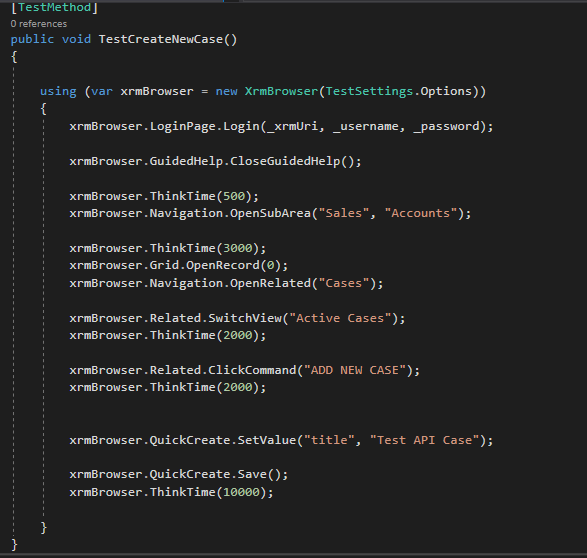Click the "Test API Case" string
Viewport: 587px width, 558px height.
coord(425,440)
